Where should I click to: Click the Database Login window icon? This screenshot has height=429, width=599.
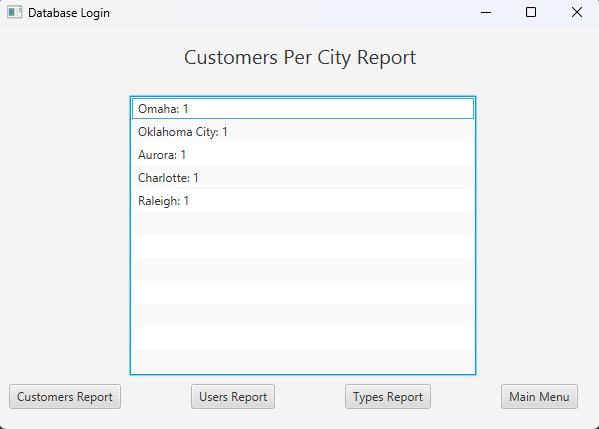click(x=15, y=12)
